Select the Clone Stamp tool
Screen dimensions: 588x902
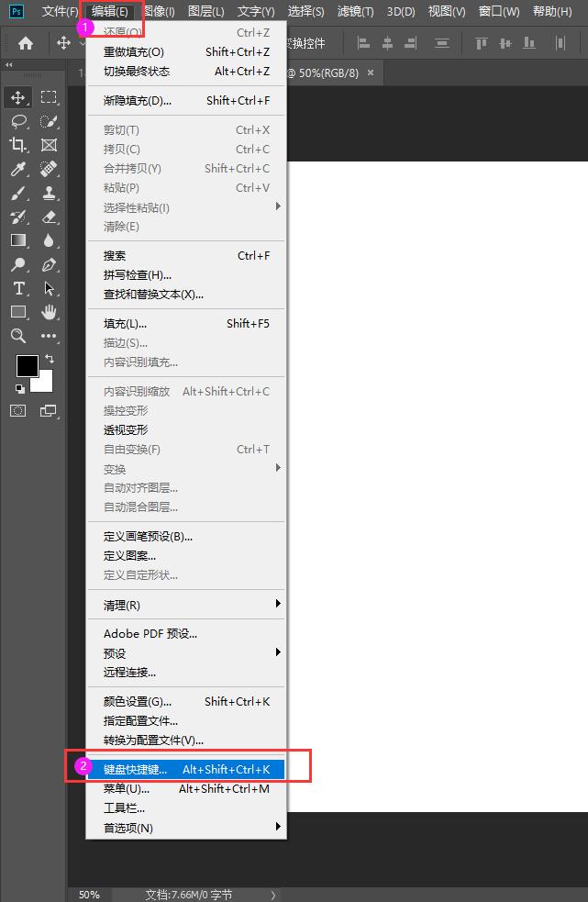(49, 193)
